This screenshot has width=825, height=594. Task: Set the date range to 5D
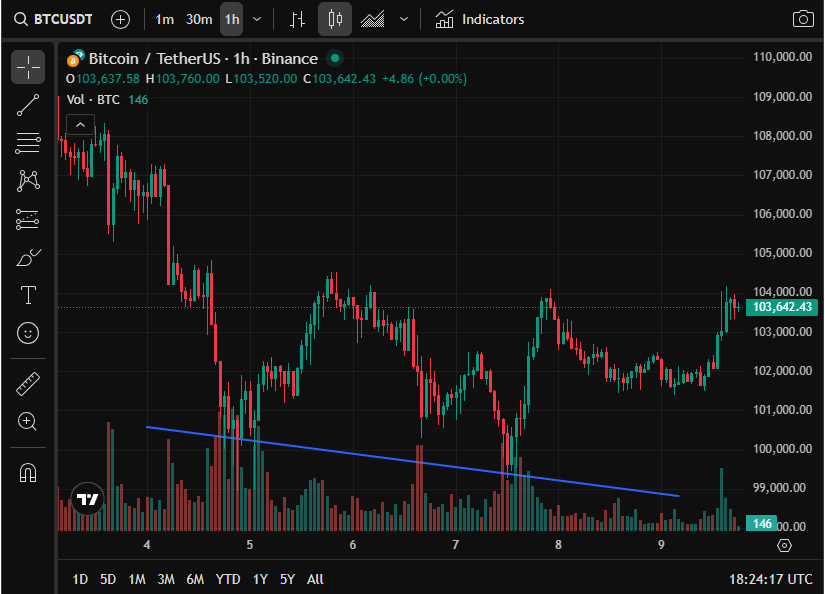tap(108, 579)
